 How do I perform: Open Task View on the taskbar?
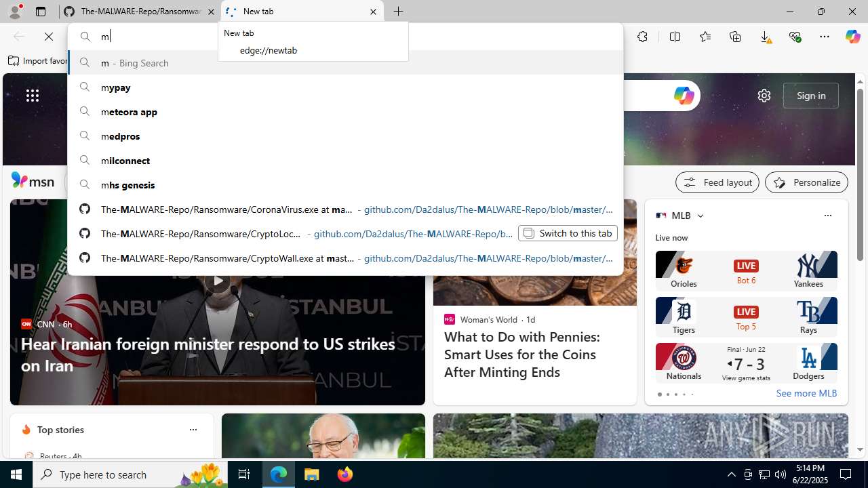point(244,474)
